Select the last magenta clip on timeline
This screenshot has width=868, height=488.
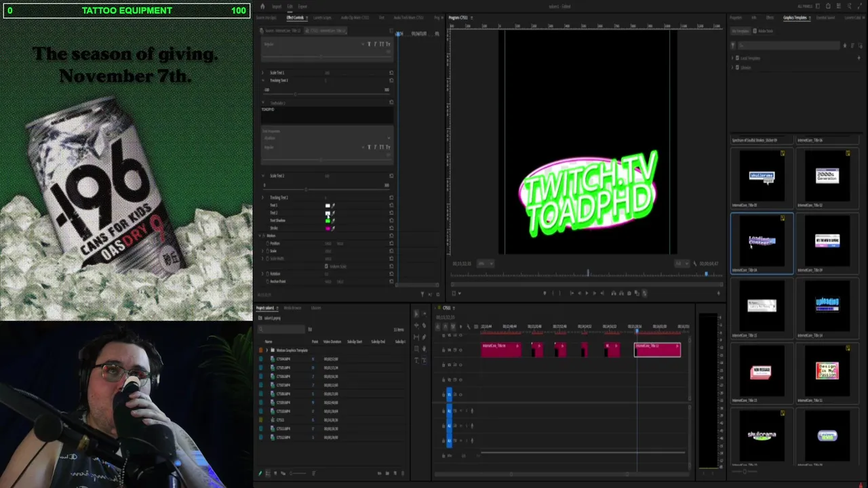657,349
